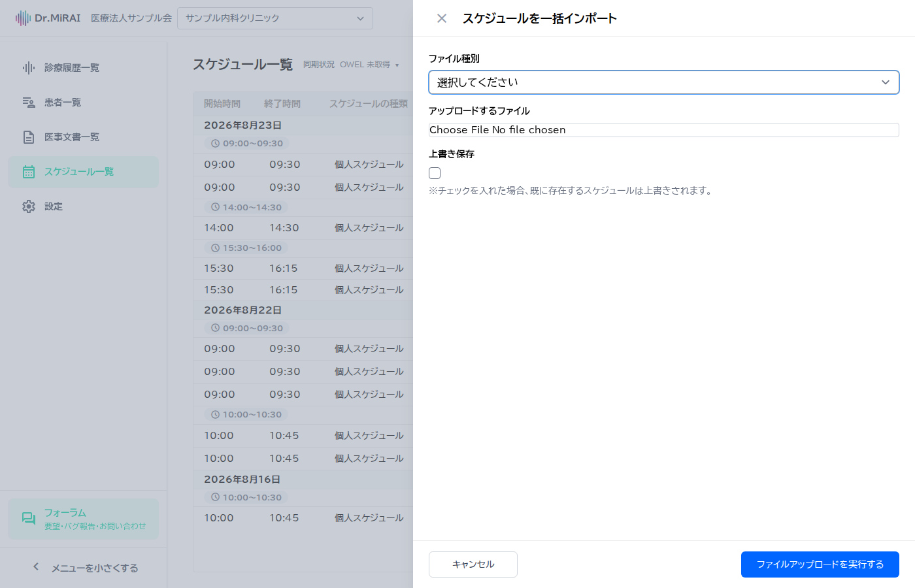Click the 医事文書一覧 document icon

[x=29, y=137]
